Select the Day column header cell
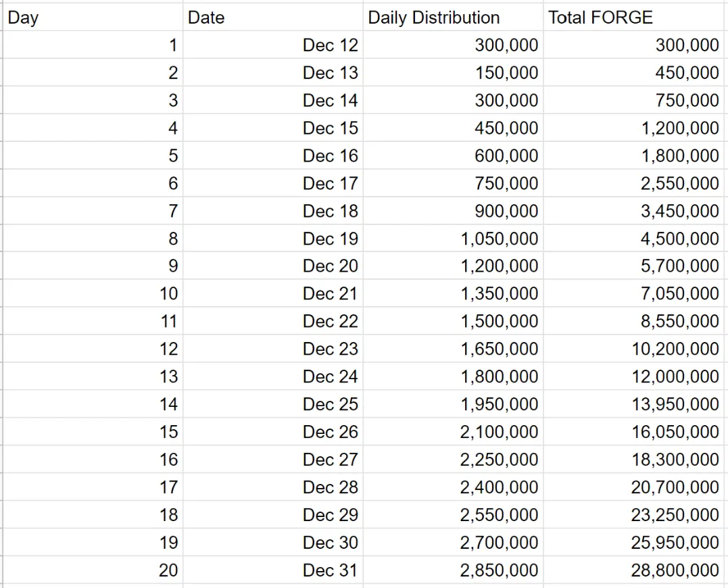 pos(93,17)
